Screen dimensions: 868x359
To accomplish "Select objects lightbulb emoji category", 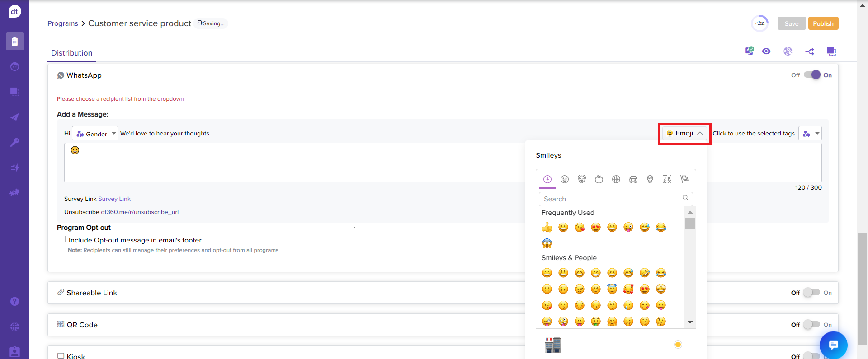I will (650, 179).
